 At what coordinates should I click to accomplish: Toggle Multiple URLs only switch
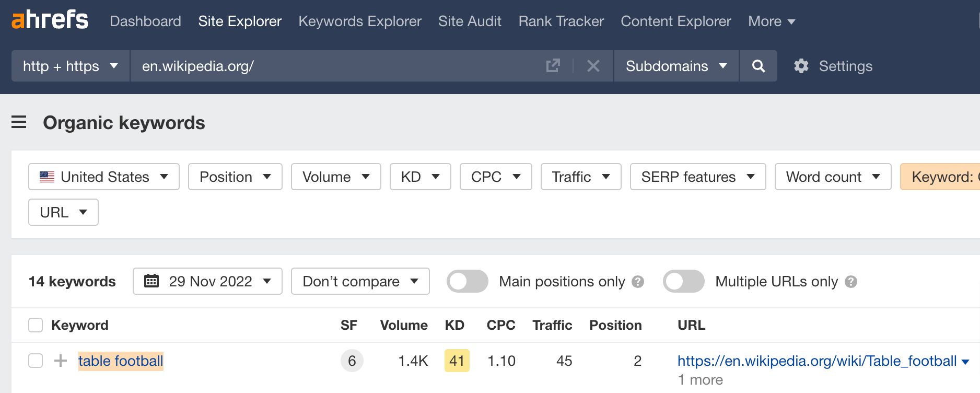click(683, 281)
